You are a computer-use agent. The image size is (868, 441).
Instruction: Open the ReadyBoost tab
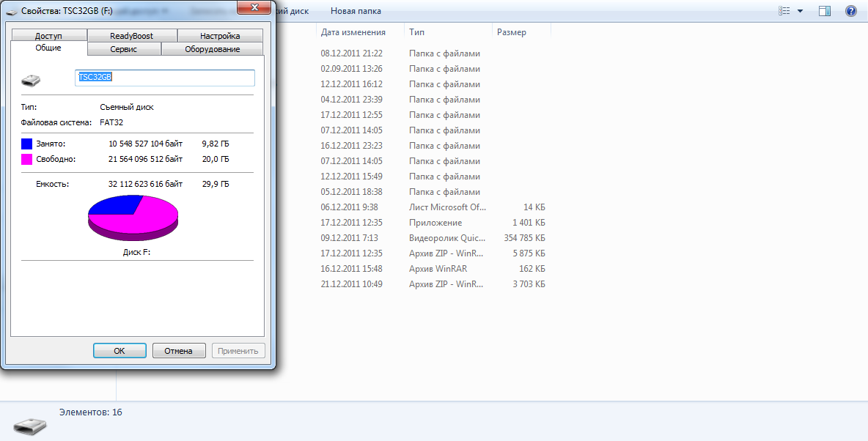[132, 35]
